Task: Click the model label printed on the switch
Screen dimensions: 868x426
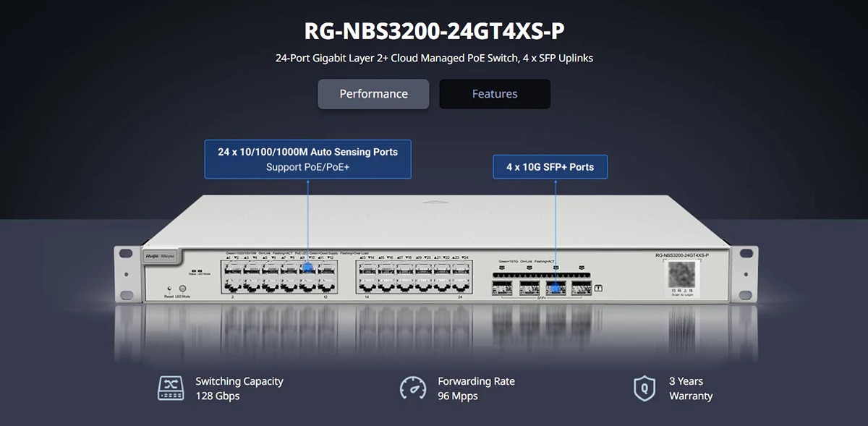Action: (681, 255)
